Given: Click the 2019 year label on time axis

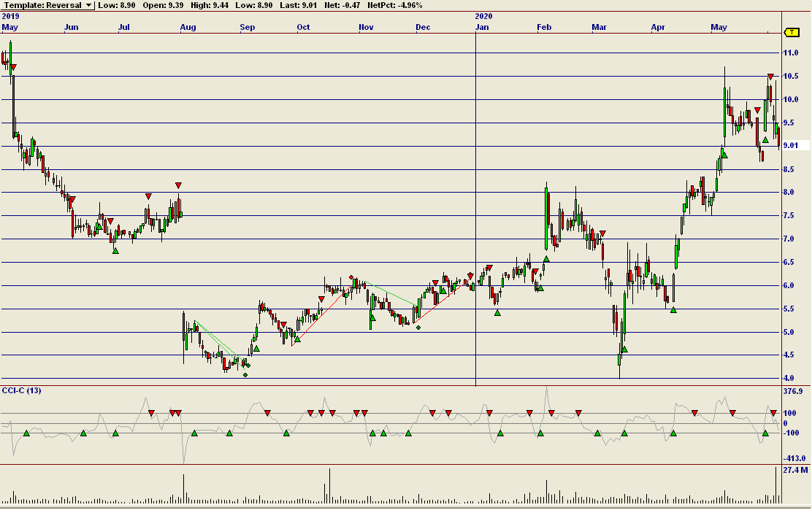Looking at the screenshot, I should point(10,17).
